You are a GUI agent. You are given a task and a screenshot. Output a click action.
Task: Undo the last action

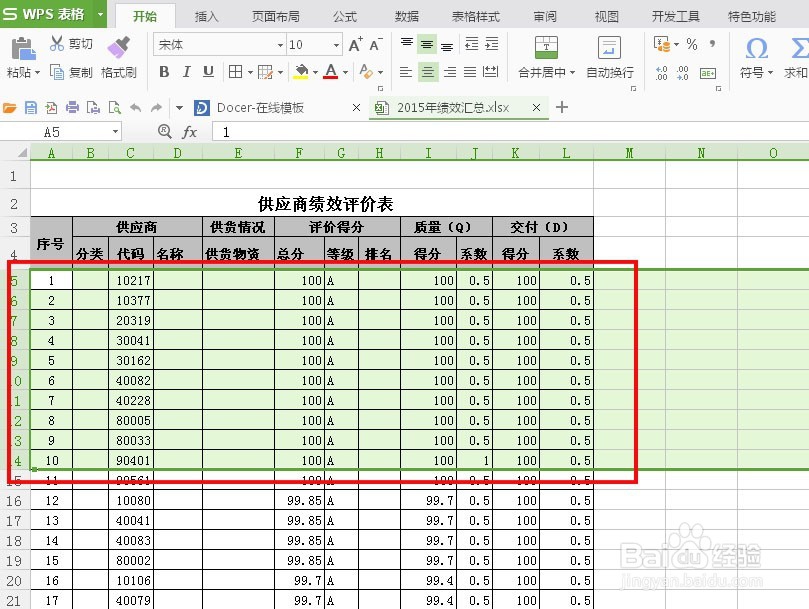click(x=136, y=108)
